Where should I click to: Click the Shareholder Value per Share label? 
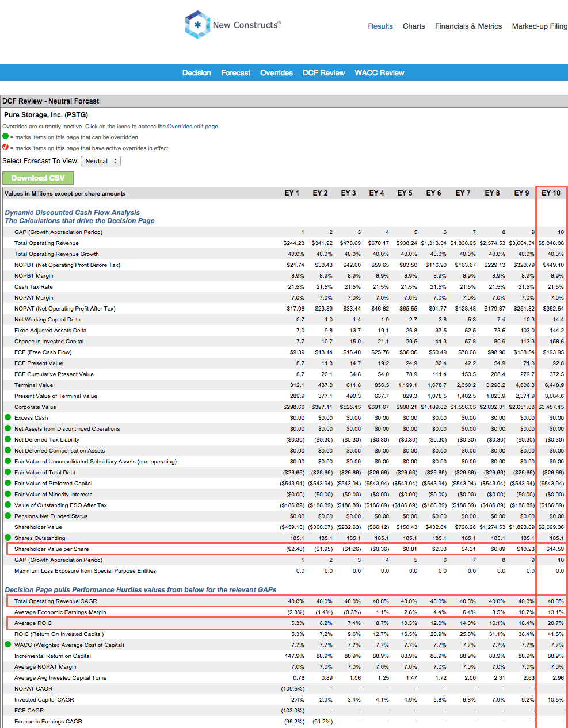pyautogui.click(x=52, y=549)
